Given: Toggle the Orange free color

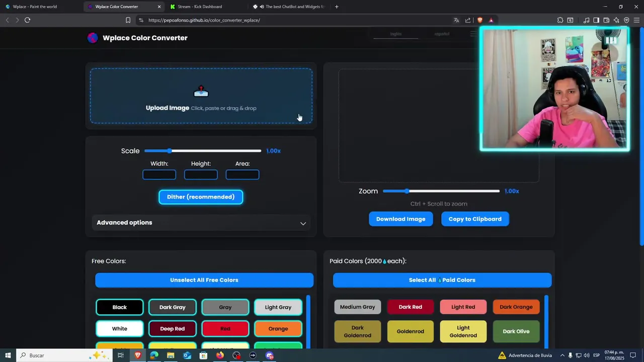Looking at the screenshot, I should pos(278,329).
